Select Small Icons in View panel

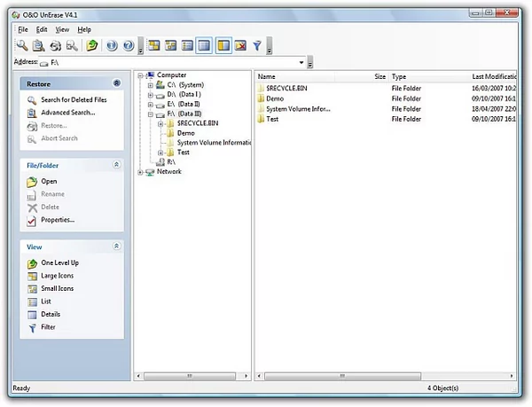57,289
